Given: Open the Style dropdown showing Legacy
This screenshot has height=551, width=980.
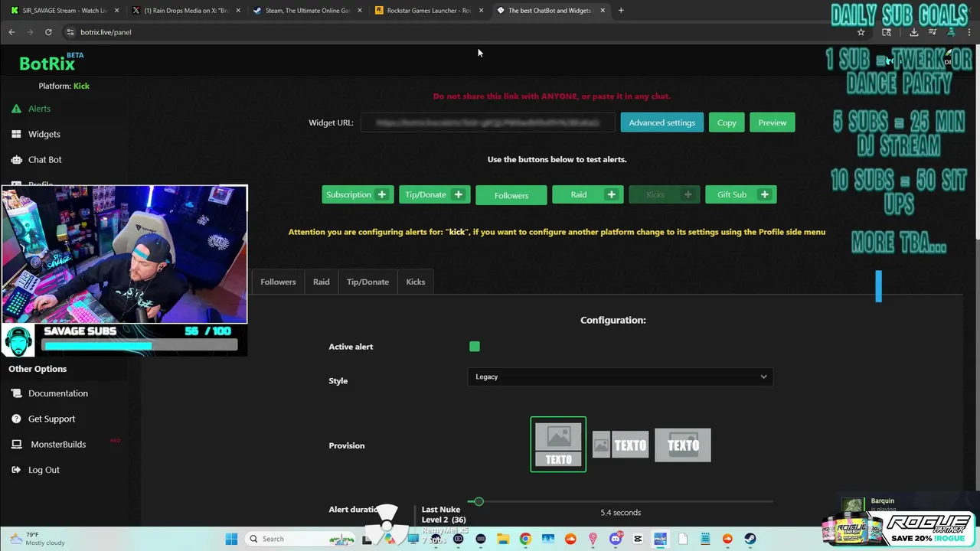Looking at the screenshot, I should [620, 377].
